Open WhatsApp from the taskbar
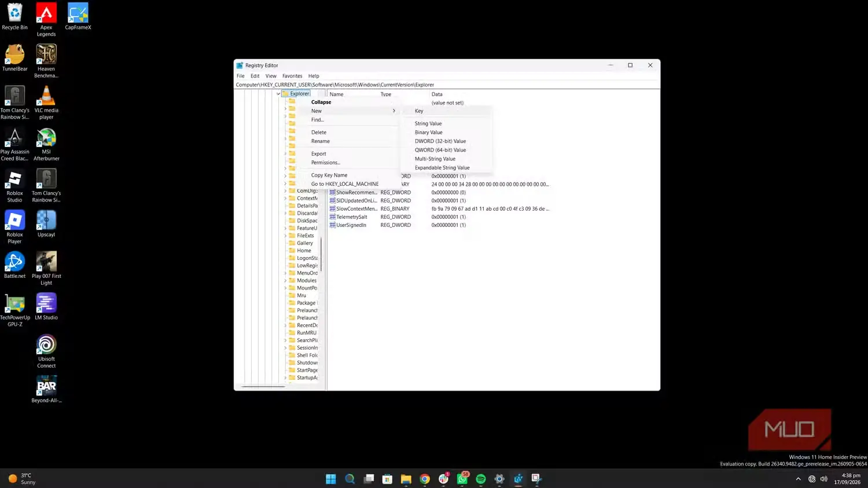868x488 pixels. click(462, 479)
